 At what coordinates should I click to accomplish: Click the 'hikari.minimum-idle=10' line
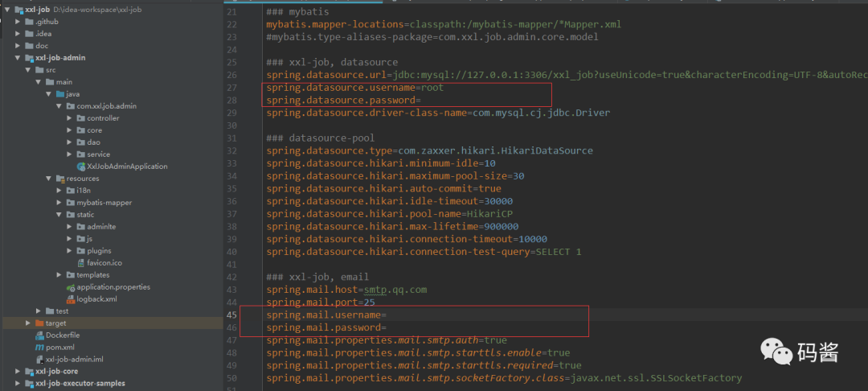pyautogui.click(x=381, y=163)
